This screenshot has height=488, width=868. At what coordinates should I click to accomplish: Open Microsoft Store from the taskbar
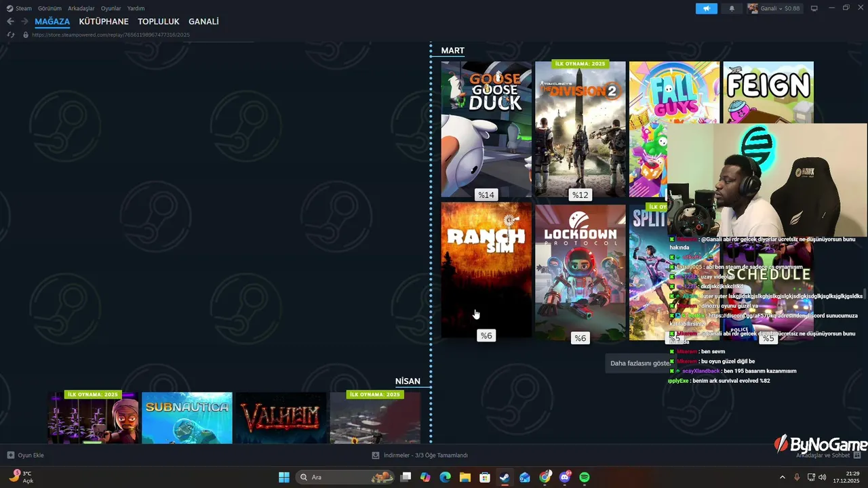tap(485, 477)
